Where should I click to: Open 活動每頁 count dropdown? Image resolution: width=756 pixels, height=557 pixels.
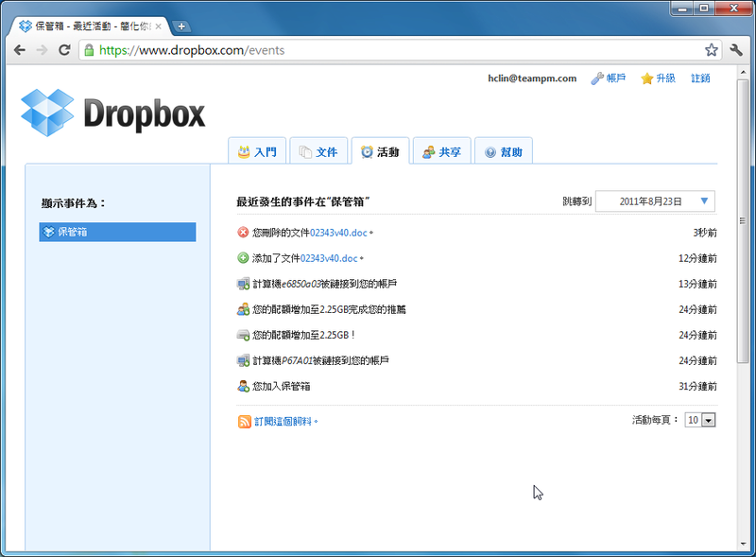pyautogui.click(x=700, y=420)
